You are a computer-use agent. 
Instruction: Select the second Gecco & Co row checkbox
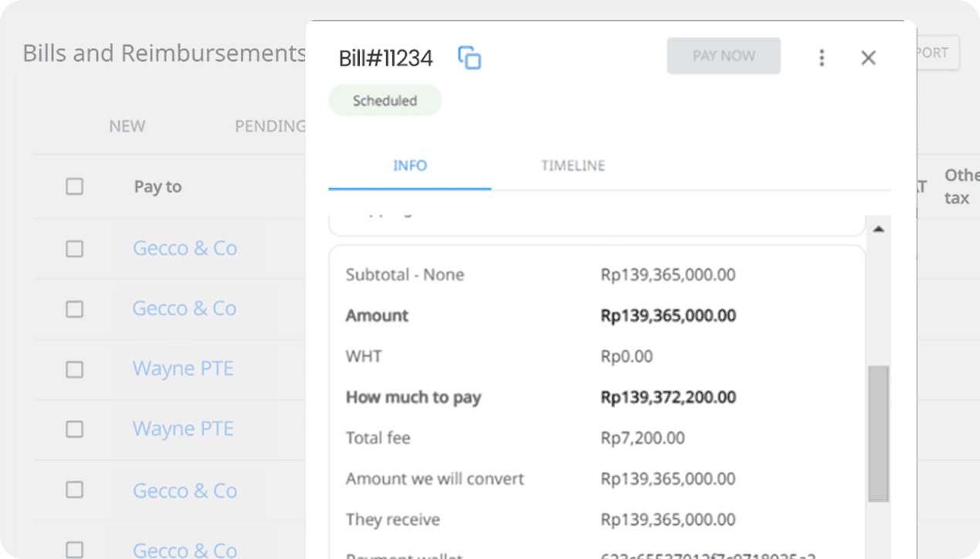74,309
